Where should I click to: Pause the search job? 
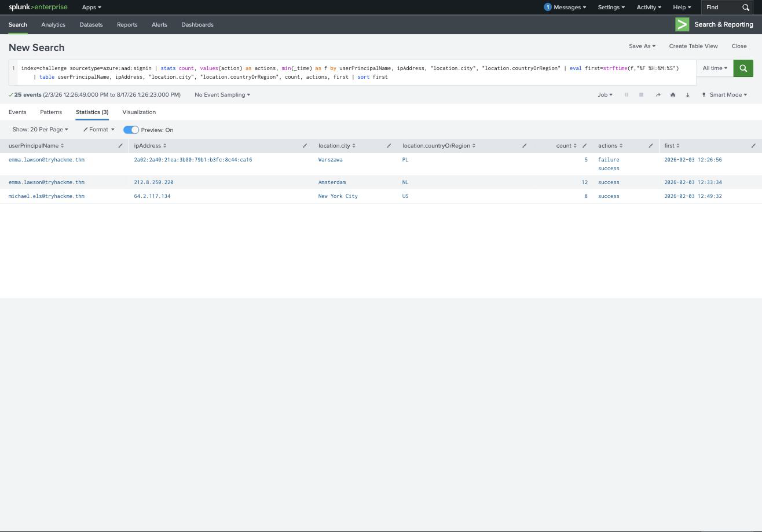[x=627, y=95]
